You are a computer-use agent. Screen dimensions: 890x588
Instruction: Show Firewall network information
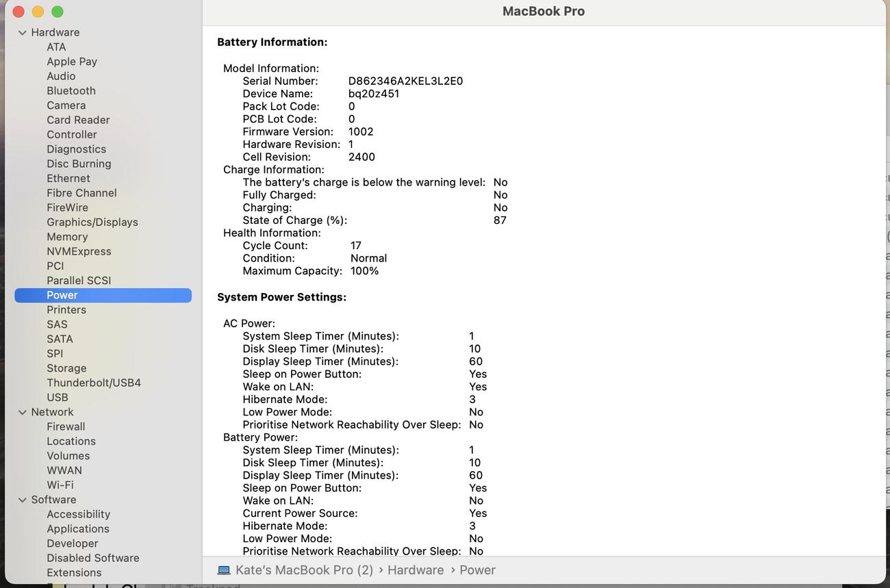[x=66, y=426]
